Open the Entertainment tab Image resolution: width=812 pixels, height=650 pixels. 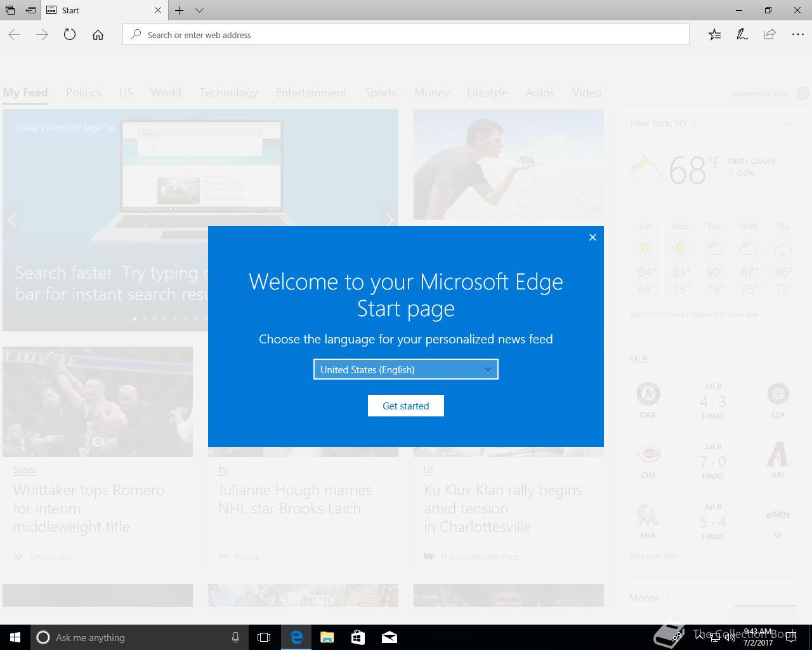[x=311, y=93]
